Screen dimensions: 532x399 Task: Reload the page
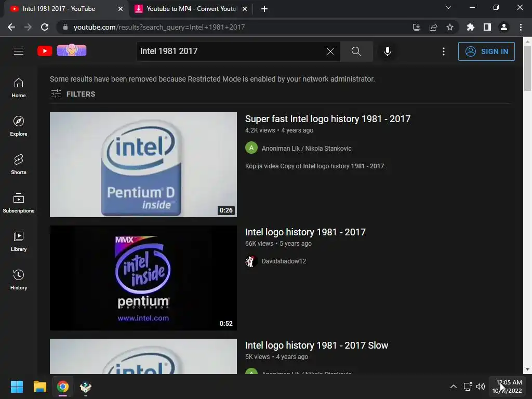tap(45, 27)
